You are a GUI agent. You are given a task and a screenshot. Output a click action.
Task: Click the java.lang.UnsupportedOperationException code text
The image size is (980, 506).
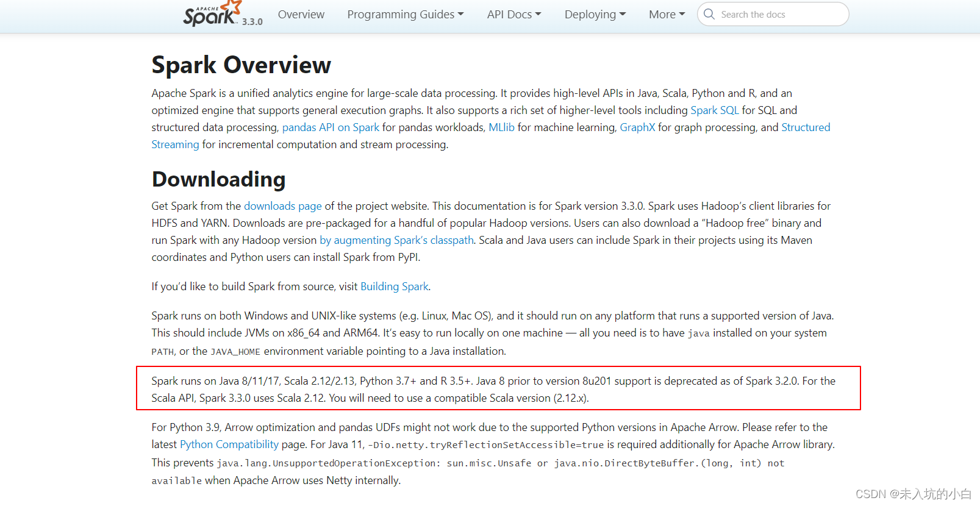[x=327, y=463]
